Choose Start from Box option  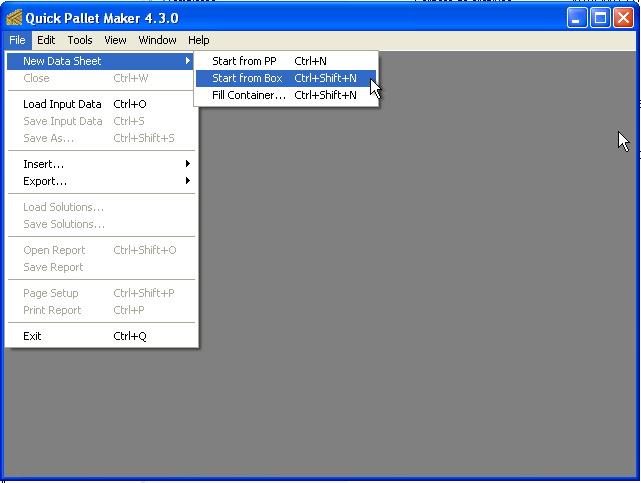pos(286,78)
